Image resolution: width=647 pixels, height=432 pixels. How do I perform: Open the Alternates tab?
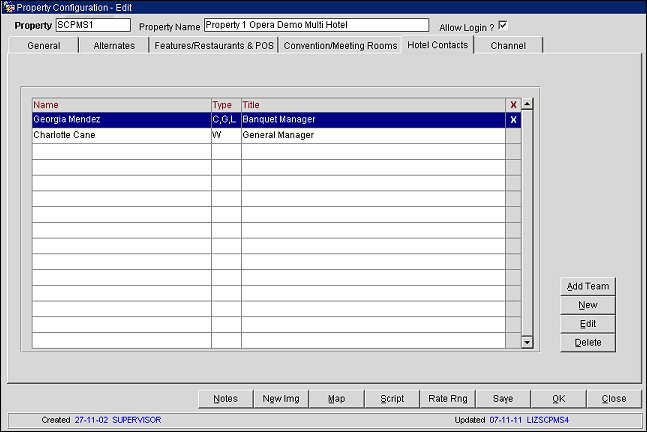pos(114,45)
